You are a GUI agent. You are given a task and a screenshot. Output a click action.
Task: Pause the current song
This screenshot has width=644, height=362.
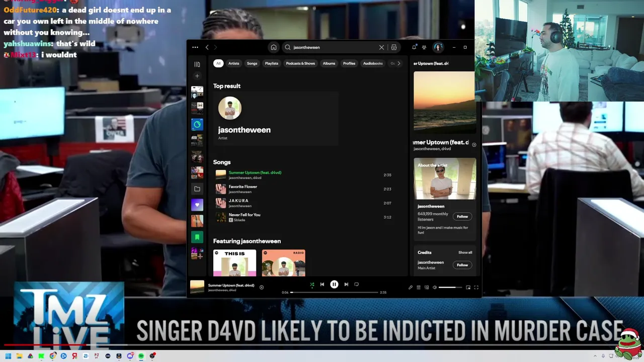pyautogui.click(x=334, y=285)
